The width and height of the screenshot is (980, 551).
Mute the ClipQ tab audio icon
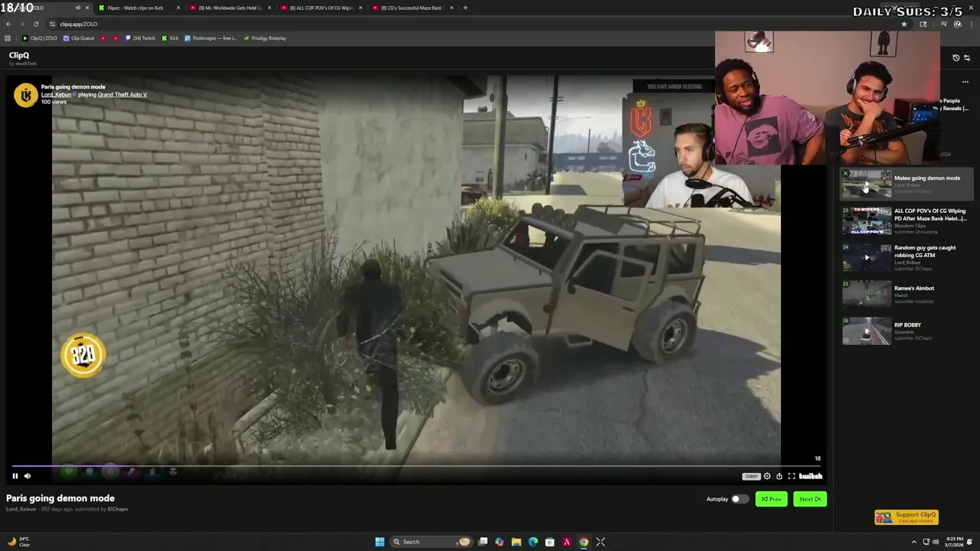coord(77,8)
